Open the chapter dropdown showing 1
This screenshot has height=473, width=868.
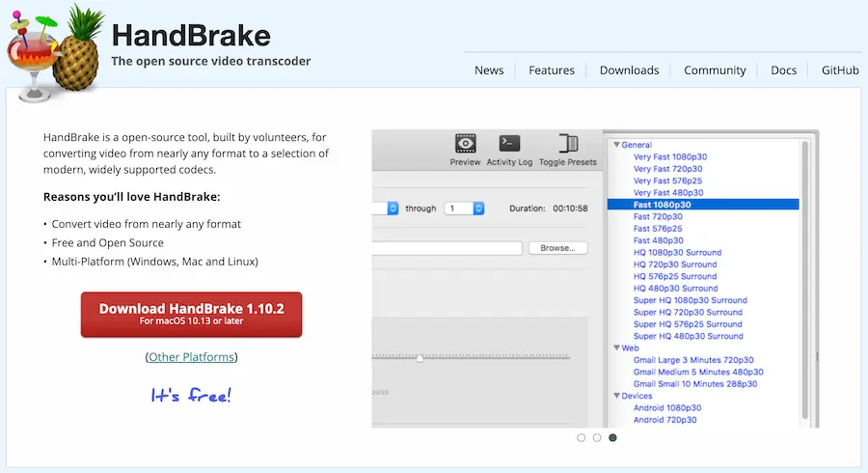pyautogui.click(x=465, y=209)
